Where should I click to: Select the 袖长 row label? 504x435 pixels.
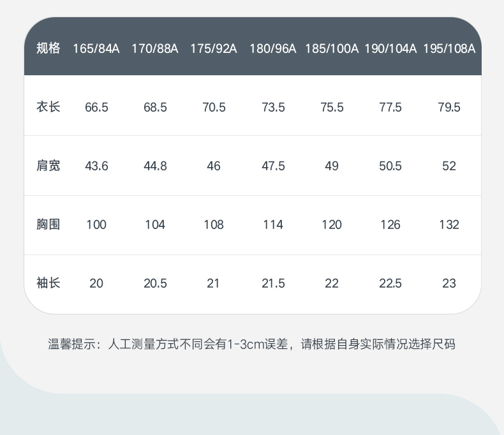48,283
